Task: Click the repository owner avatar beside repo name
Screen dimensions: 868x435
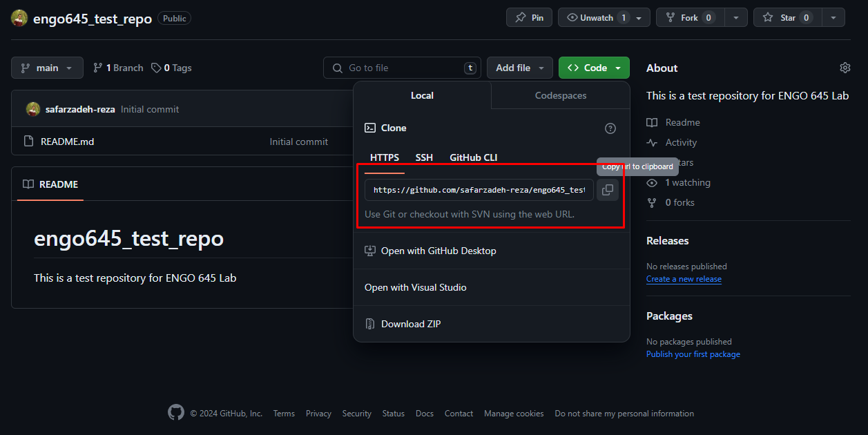Action: (x=19, y=19)
